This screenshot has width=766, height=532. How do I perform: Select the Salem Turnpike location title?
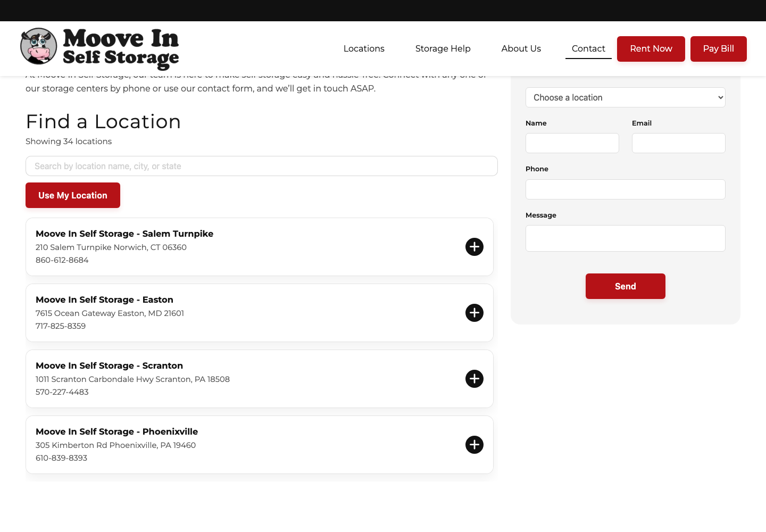(x=124, y=234)
